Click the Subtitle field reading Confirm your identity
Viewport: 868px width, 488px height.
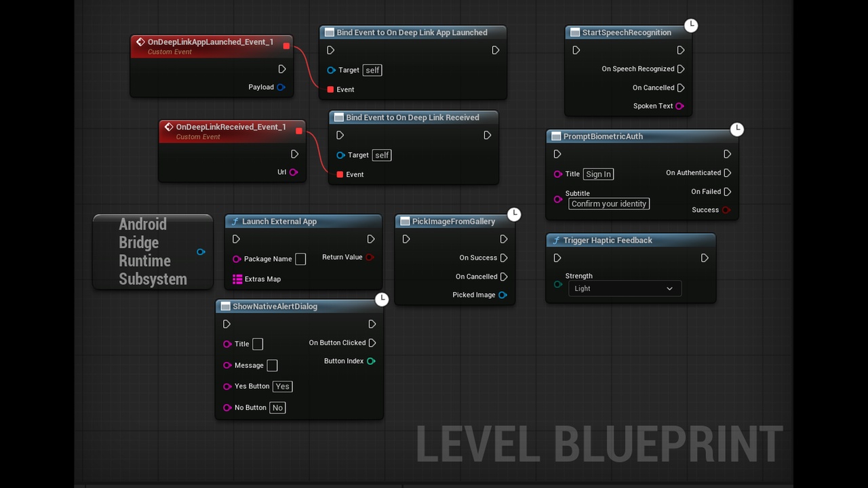point(609,203)
